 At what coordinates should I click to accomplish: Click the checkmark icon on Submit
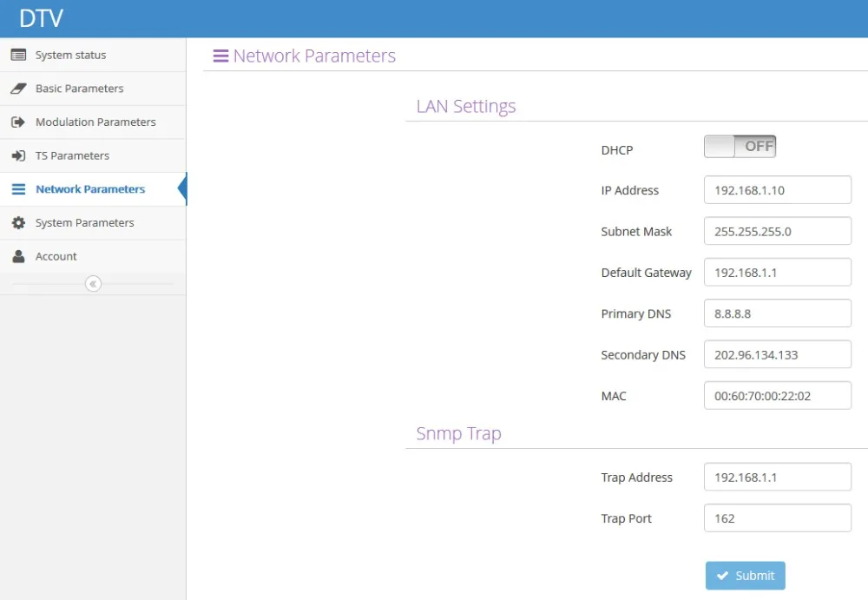pyautogui.click(x=722, y=576)
